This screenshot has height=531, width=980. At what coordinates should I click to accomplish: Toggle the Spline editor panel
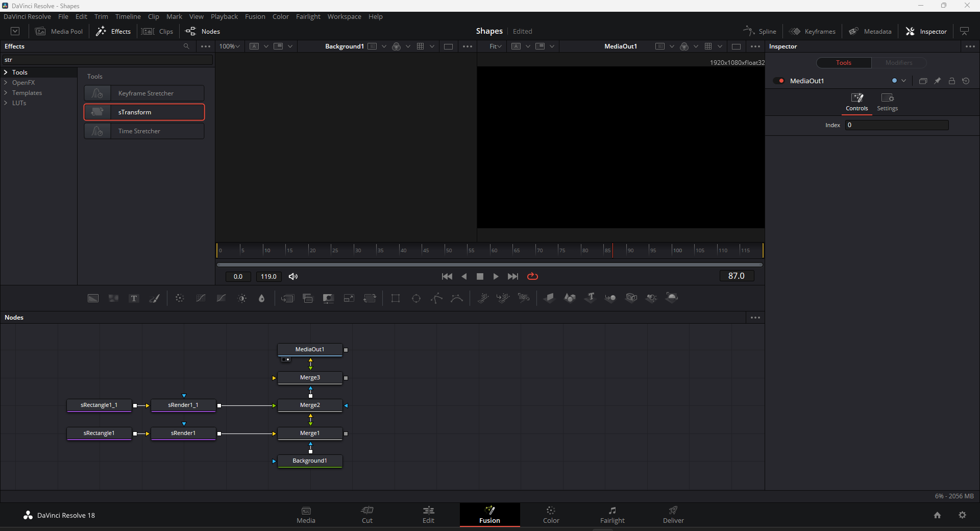759,31
